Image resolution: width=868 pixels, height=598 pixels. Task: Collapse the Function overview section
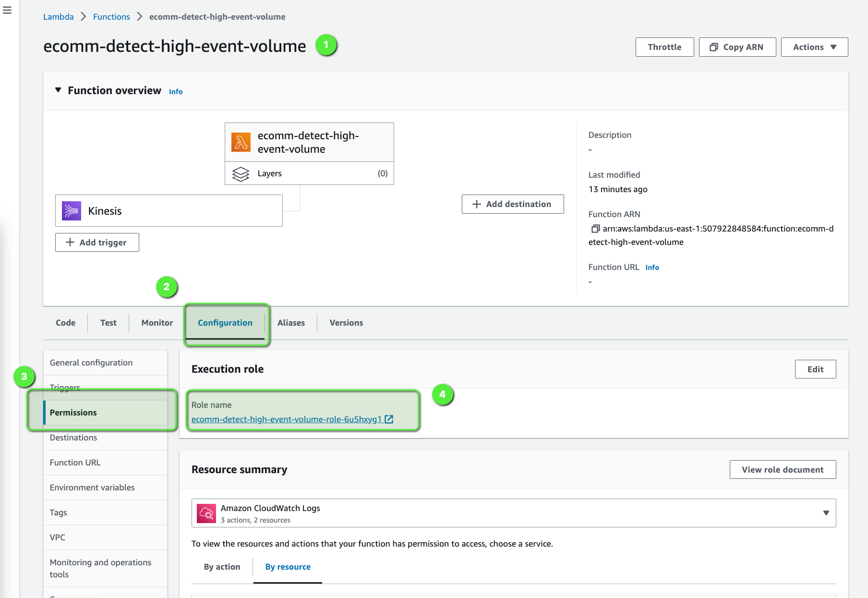point(58,90)
